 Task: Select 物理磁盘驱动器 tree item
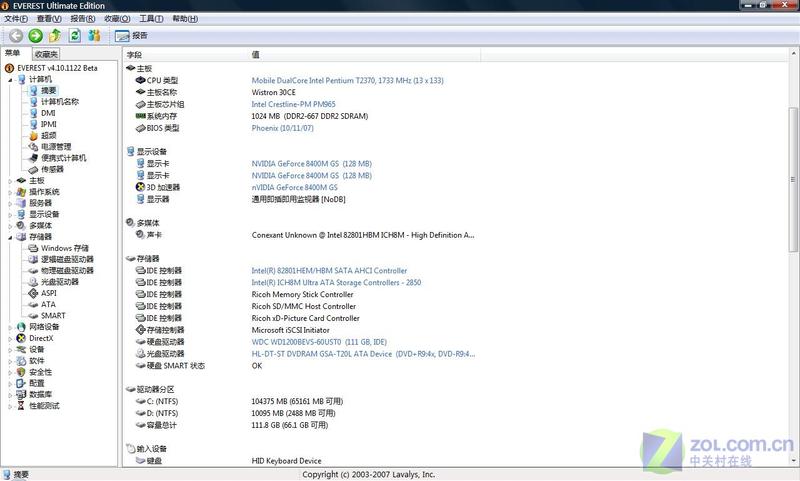tap(67, 270)
